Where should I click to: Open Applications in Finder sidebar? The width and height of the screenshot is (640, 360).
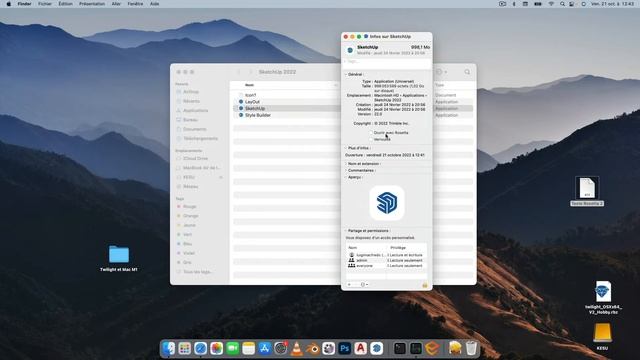pyautogui.click(x=195, y=111)
